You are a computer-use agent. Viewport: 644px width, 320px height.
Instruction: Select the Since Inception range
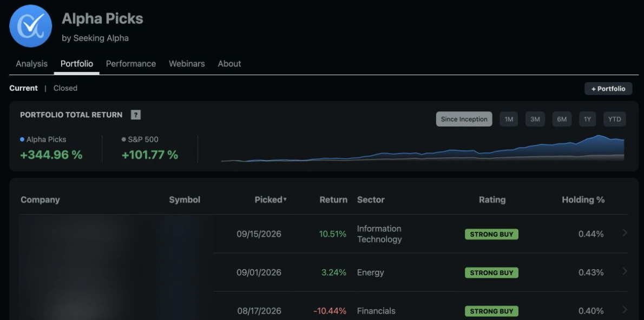pyautogui.click(x=464, y=119)
